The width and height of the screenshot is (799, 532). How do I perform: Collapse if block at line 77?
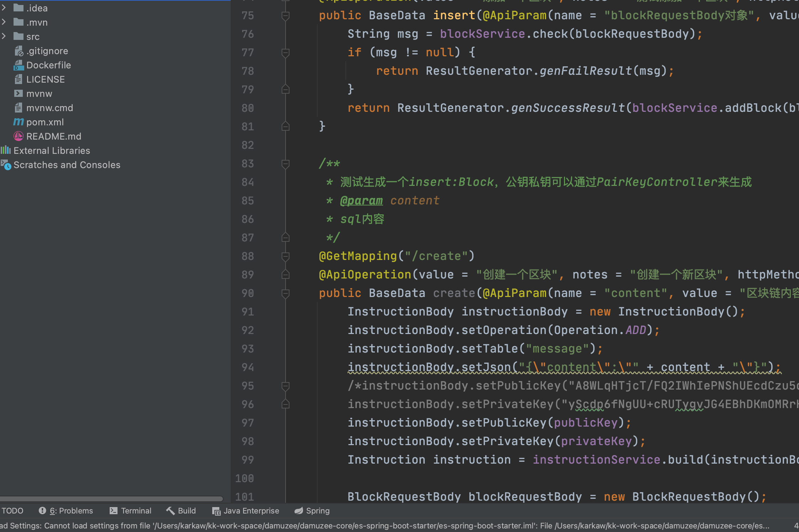pyautogui.click(x=286, y=53)
